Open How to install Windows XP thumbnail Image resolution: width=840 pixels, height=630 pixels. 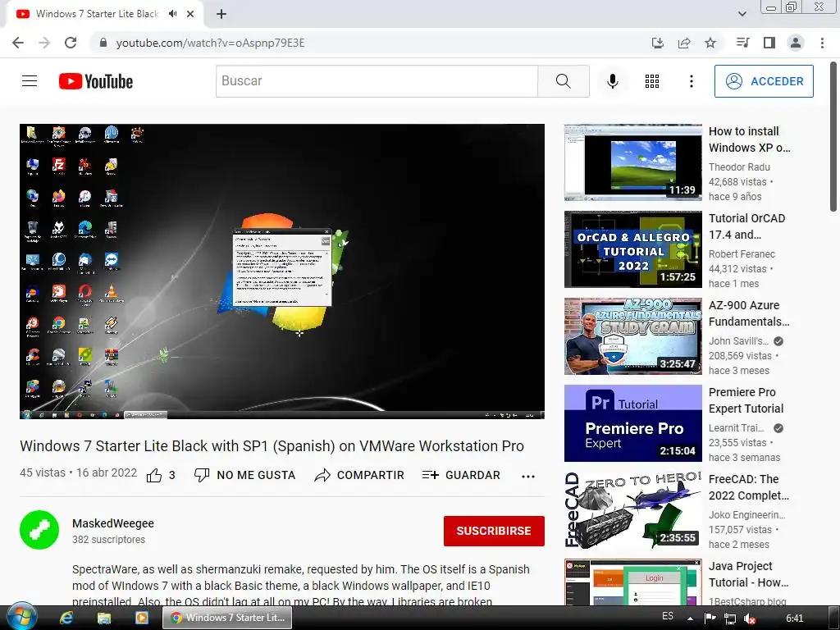point(632,162)
